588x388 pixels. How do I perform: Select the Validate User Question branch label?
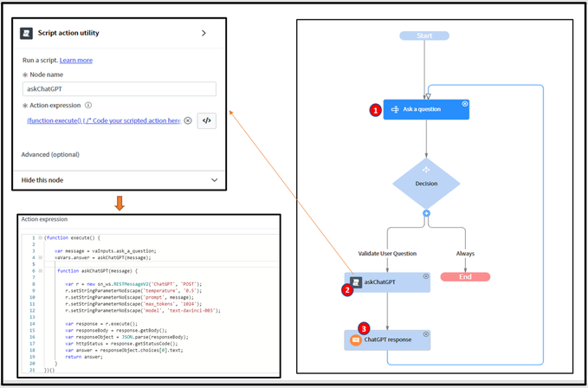tap(387, 254)
